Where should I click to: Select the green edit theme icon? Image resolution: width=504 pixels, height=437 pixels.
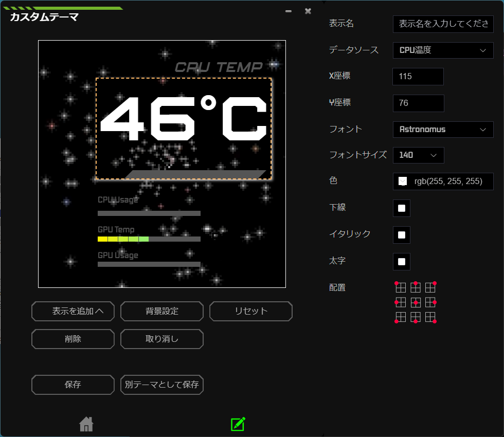(238, 424)
